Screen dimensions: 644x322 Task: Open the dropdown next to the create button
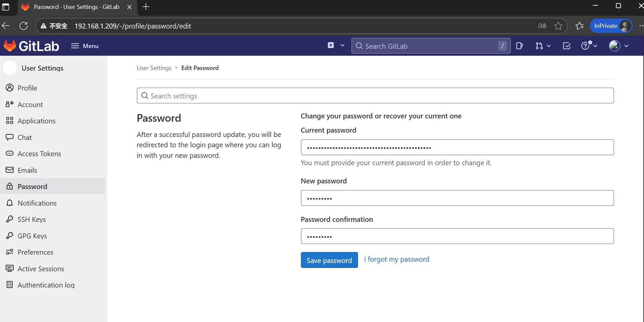click(x=342, y=45)
